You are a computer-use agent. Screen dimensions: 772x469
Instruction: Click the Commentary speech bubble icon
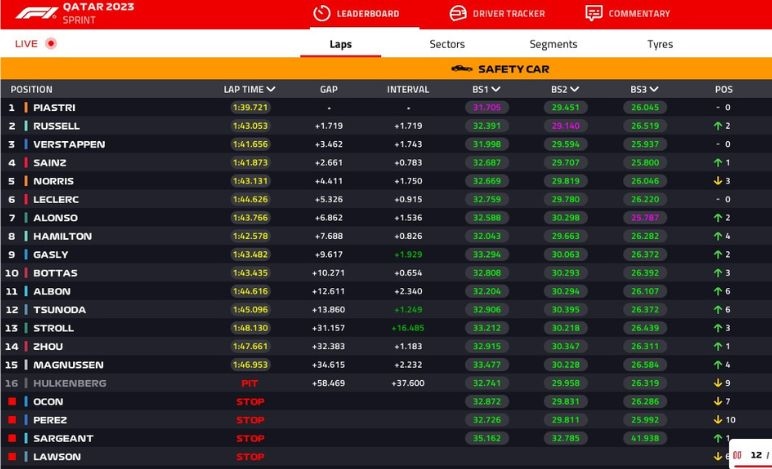[593, 14]
